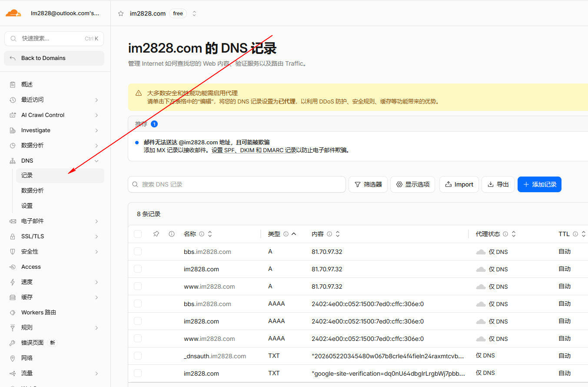Open 显示选项 display options
The width and height of the screenshot is (588, 387).
tap(412, 184)
